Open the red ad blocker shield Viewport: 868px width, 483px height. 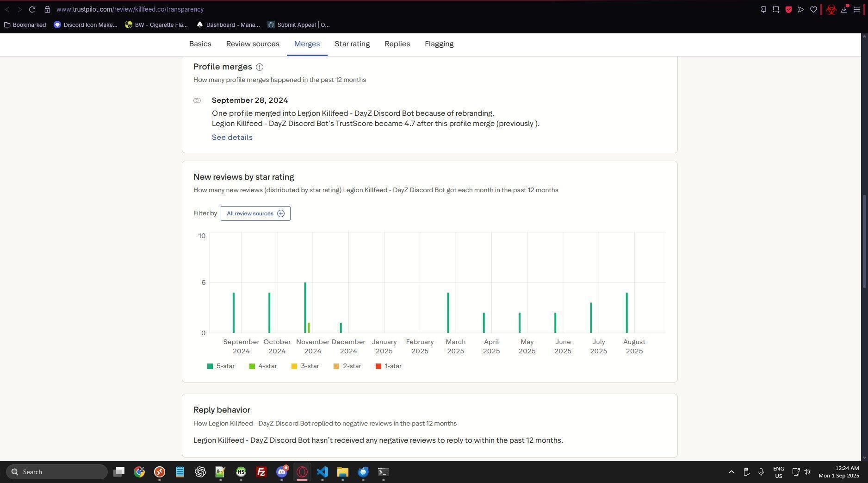pyautogui.click(x=788, y=9)
